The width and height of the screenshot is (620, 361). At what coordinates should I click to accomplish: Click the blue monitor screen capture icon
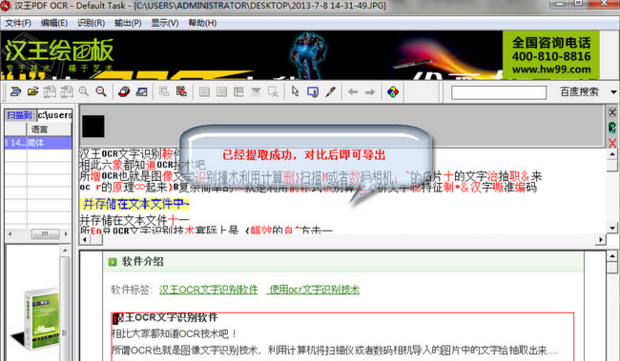click(x=313, y=92)
